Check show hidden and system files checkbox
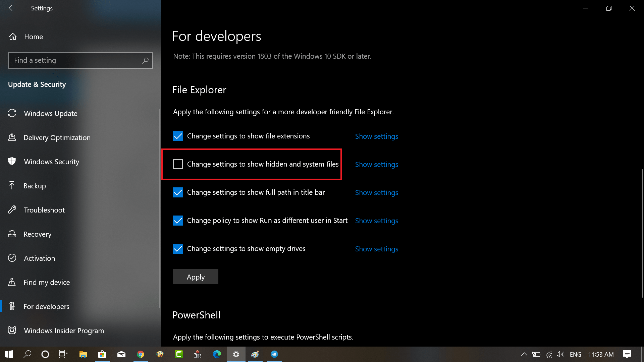Screen dimensions: 644x362 (x=178, y=164)
